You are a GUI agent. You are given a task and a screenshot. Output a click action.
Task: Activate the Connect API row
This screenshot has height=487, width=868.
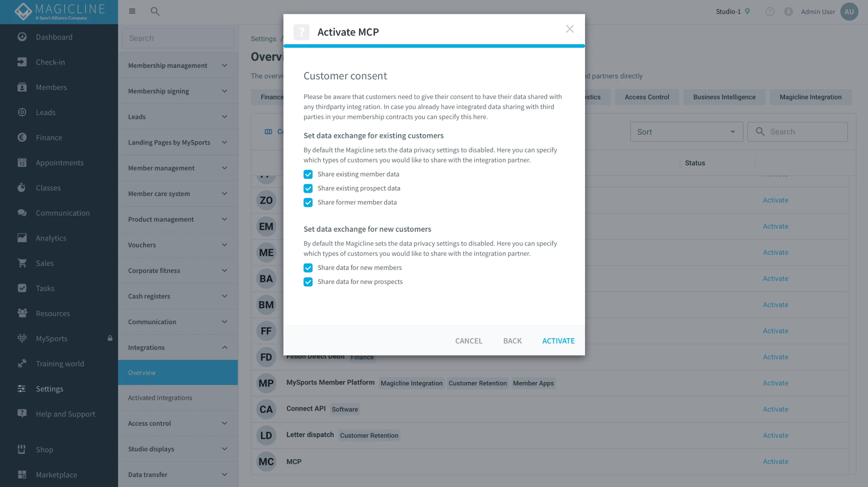tap(775, 409)
